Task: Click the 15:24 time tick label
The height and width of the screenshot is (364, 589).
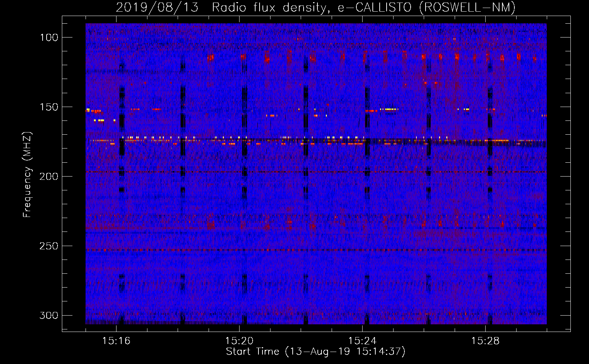Action: (362, 341)
